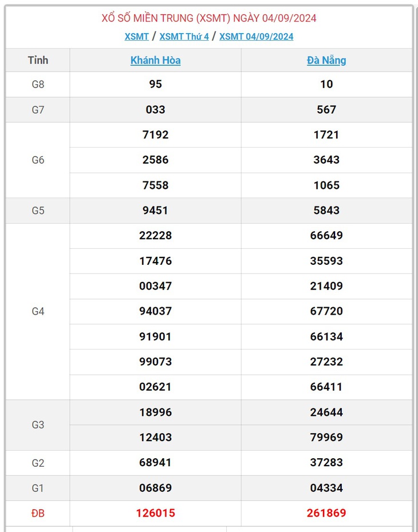
Task: Select Đà Nẵng special prize 261869
Action: pos(326,513)
